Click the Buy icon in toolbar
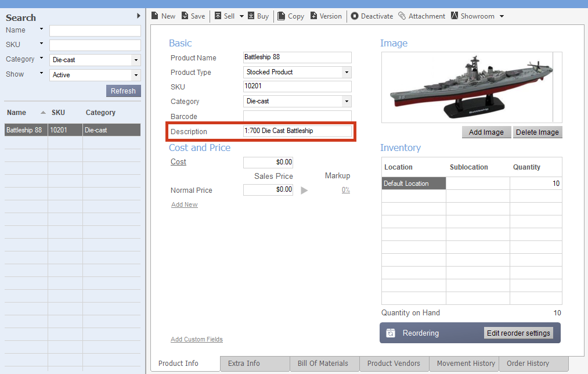The height and width of the screenshot is (374, 588). point(251,16)
